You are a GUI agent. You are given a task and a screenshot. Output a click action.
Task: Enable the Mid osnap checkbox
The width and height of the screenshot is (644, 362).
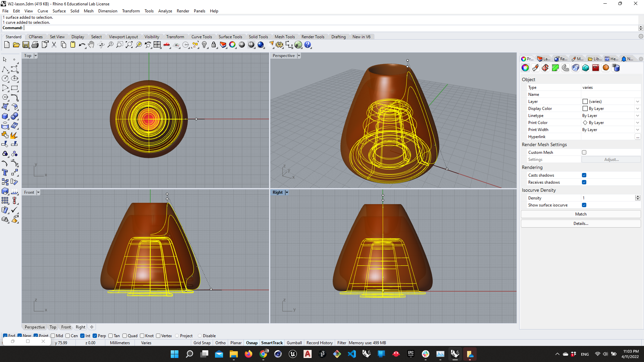(x=53, y=336)
